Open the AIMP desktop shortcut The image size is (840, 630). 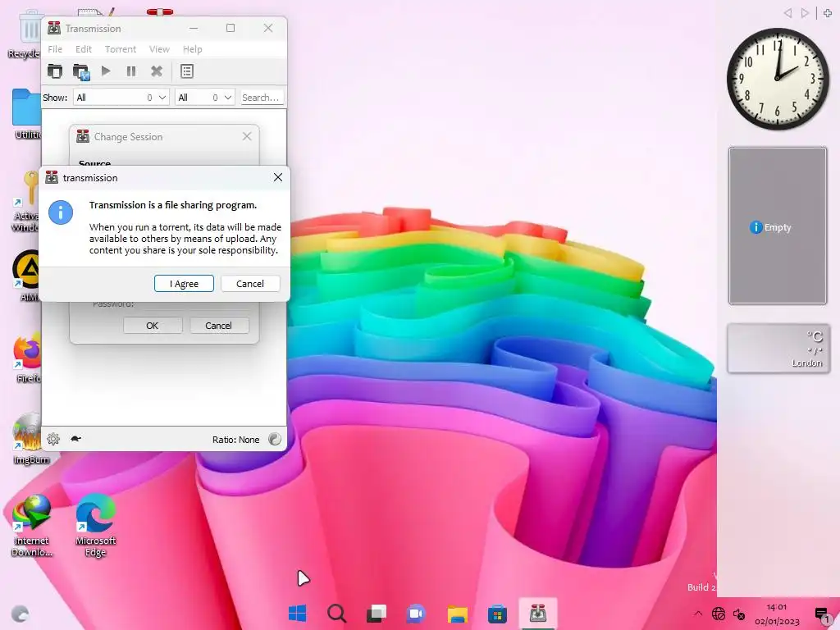pyautogui.click(x=28, y=276)
